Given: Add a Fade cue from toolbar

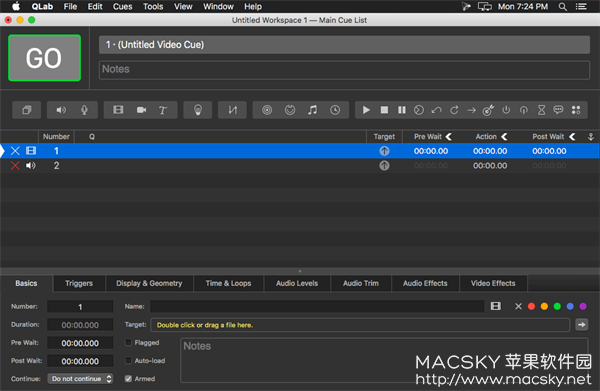Looking at the screenshot, I should tap(232, 110).
